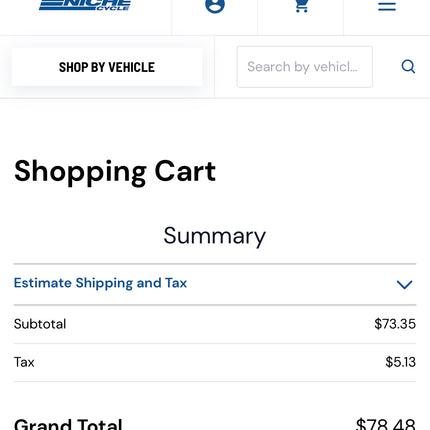Click the $5.13 tax amount
430x430 pixels.
click(401, 362)
